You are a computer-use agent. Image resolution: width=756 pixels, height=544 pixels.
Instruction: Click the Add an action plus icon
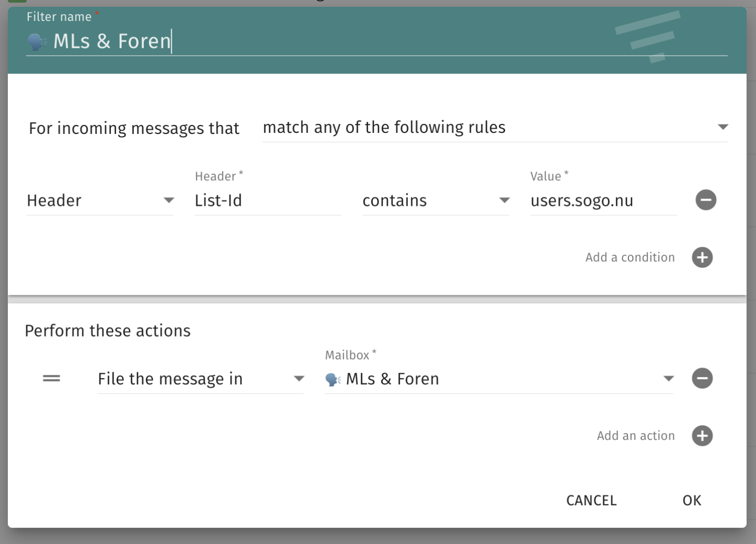click(702, 436)
